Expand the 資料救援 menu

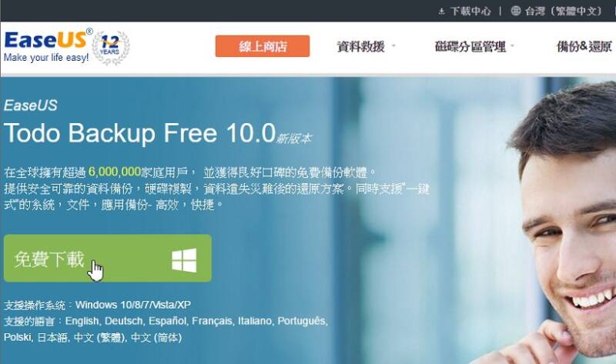[360, 46]
